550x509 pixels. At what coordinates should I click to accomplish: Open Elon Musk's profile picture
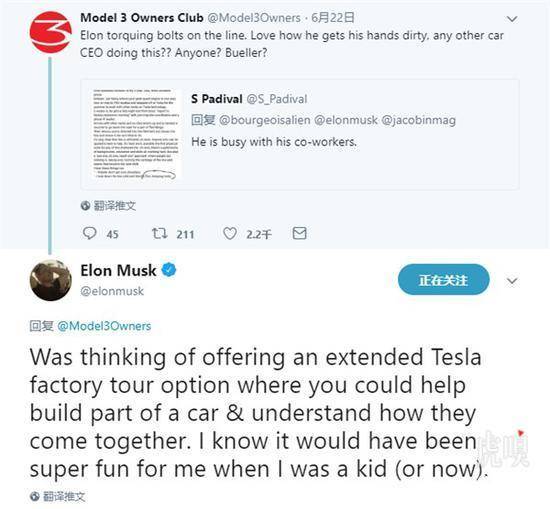point(51,280)
